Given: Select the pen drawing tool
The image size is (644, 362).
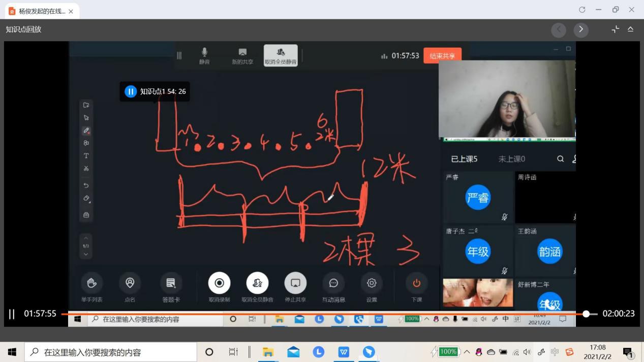Looking at the screenshot, I should 86,130.
